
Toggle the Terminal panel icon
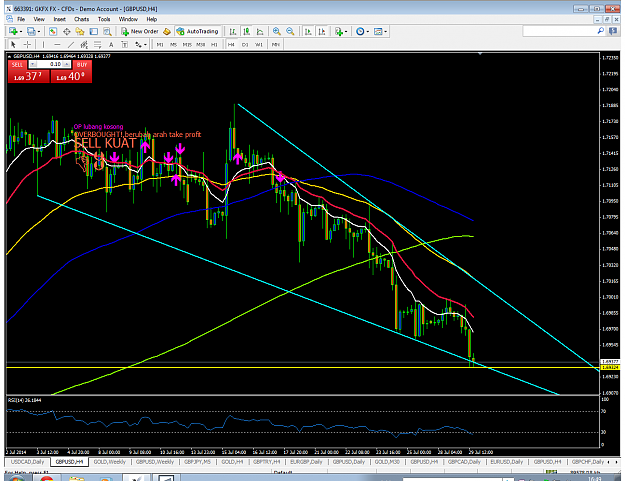click(x=94, y=31)
